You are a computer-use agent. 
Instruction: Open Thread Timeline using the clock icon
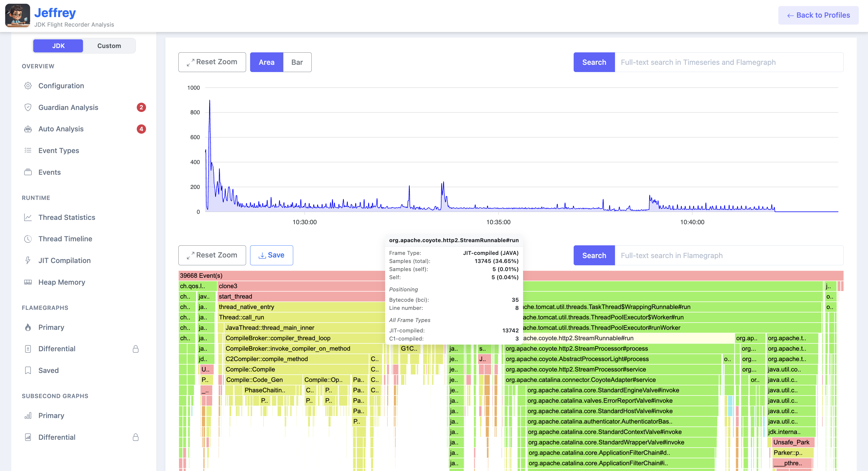[x=28, y=239]
